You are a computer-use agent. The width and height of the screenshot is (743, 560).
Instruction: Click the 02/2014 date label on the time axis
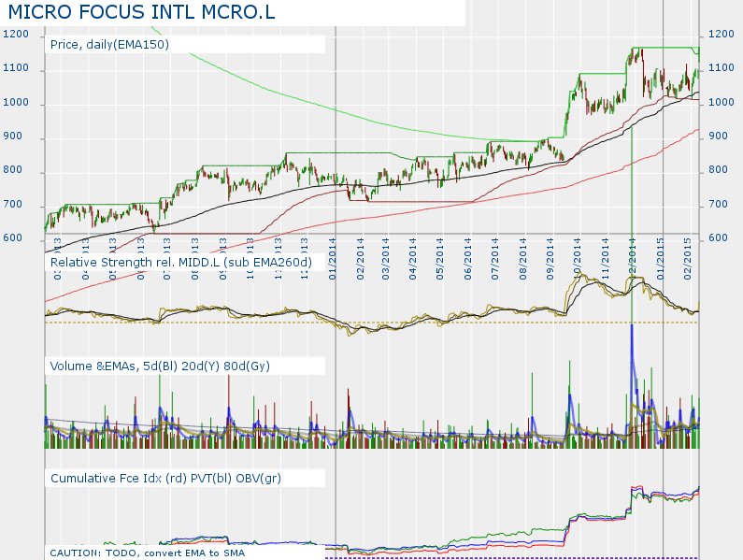click(360, 259)
